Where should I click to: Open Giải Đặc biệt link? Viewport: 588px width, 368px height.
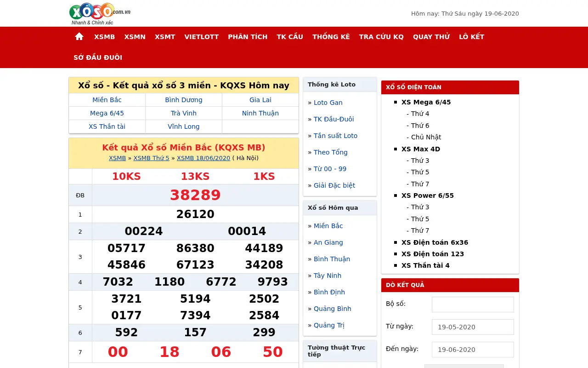[x=334, y=185]
